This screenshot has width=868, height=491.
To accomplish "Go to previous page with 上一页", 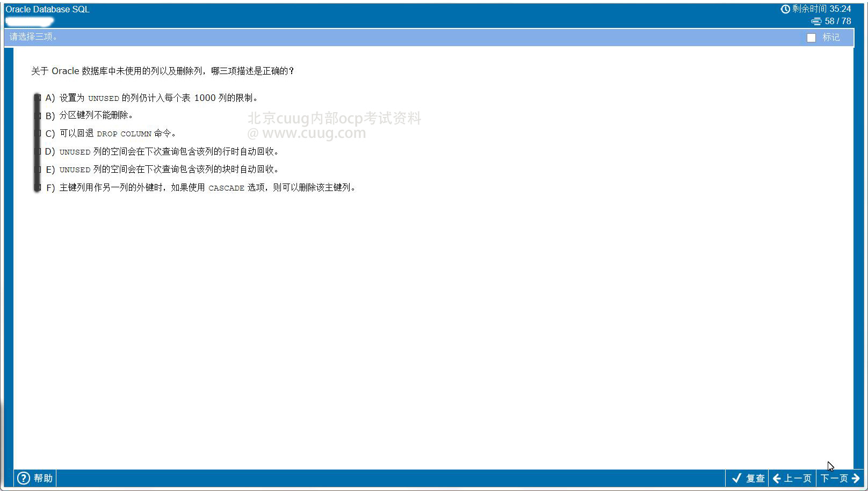I will 792,478.
